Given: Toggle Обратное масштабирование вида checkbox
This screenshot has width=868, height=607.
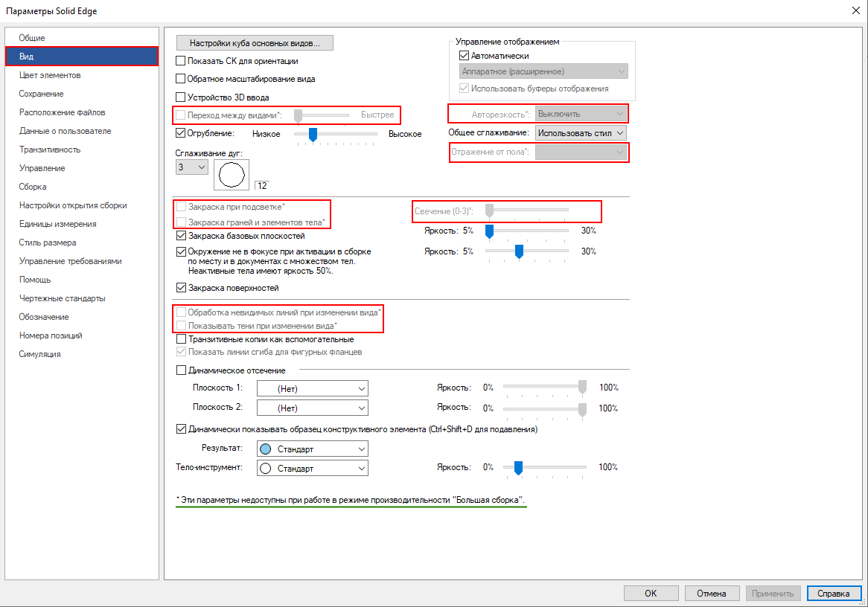Looking at the screenshot, I should [x=180, y=79].
